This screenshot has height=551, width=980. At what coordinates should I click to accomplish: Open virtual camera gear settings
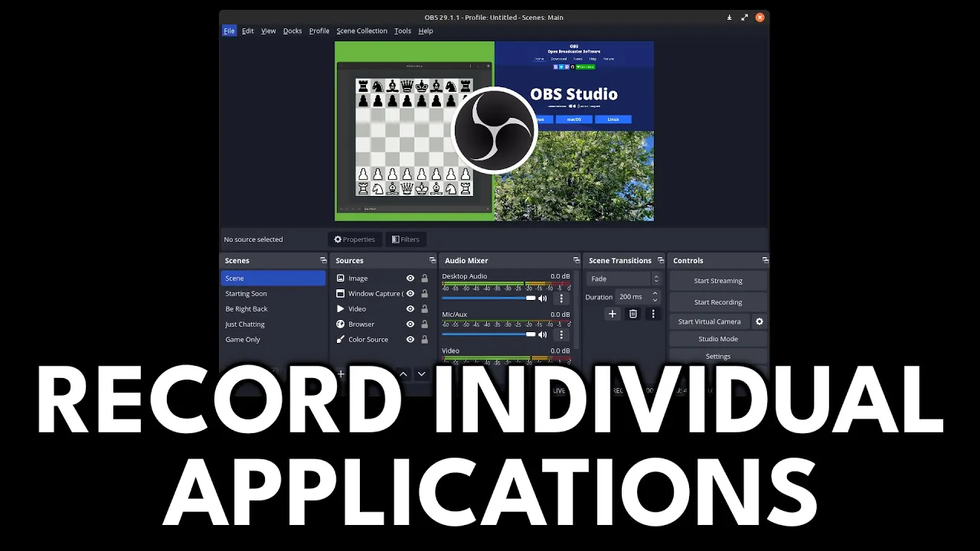coord(759,322)
